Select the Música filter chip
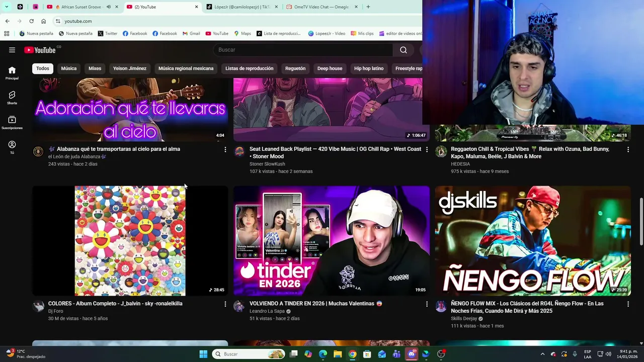 pyautogui.click(x=69, y=68)
